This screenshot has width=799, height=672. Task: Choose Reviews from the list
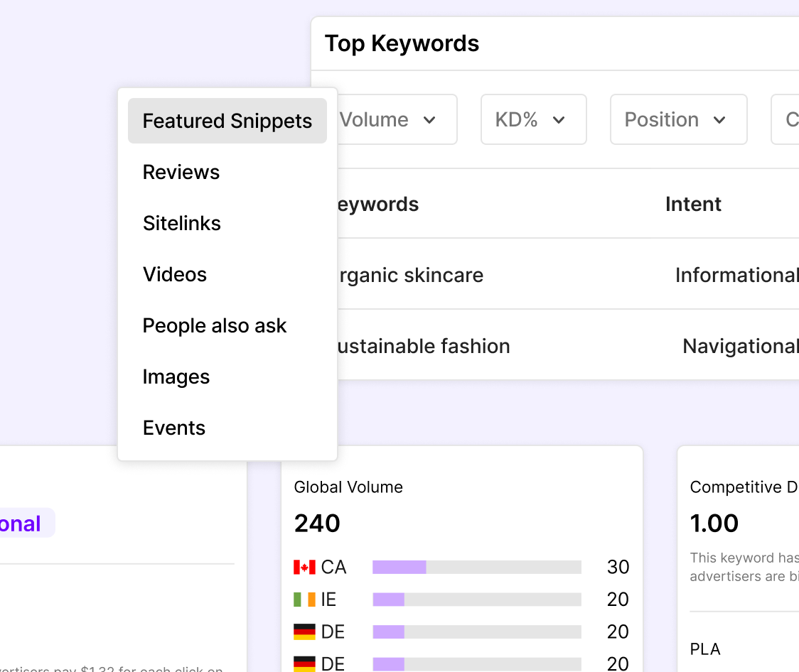(x=181, y=172)
